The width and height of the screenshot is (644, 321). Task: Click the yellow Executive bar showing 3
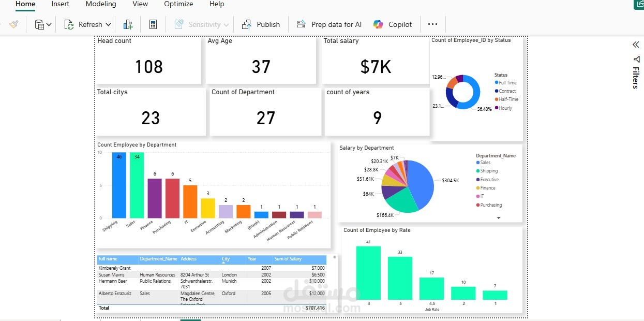pyautogui.click(x=208, y=208)
